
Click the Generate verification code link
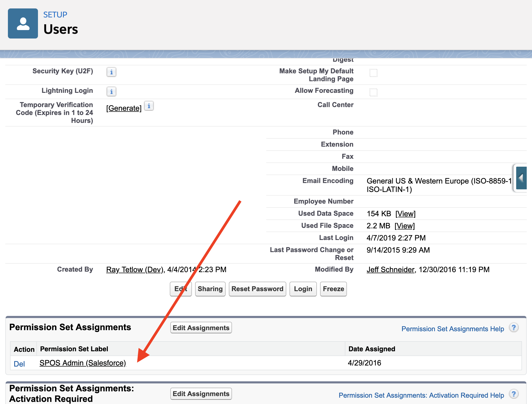tap(124, 108)
